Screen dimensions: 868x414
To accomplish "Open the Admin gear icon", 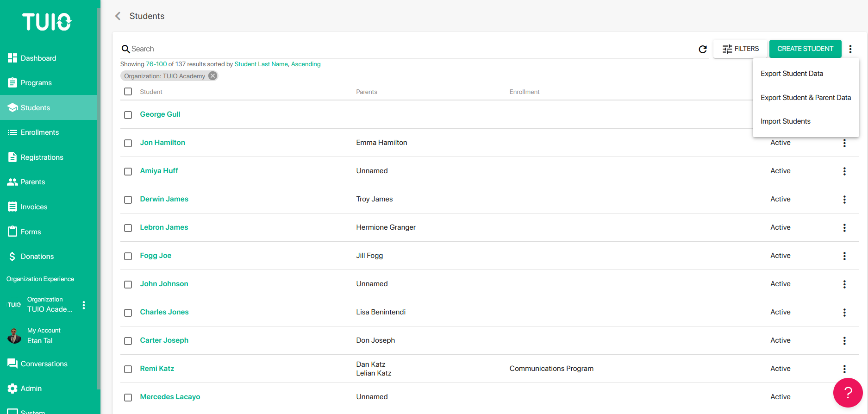I will (x=12, y=389).
